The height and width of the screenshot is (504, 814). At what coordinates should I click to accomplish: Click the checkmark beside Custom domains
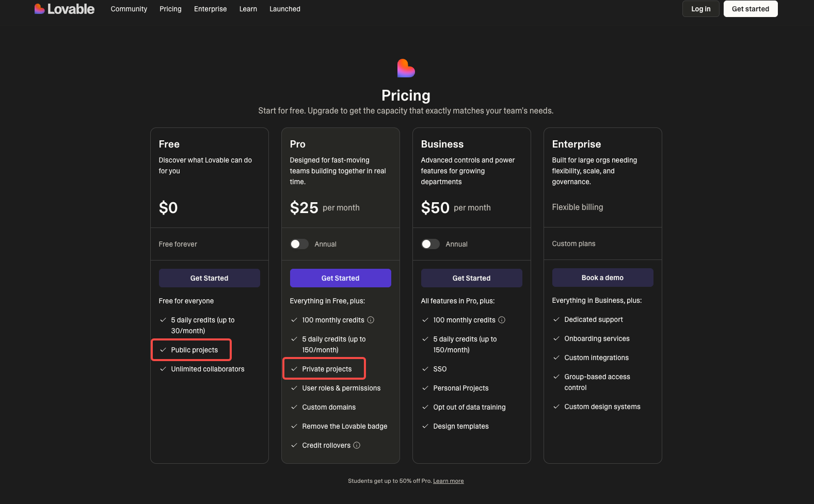tap(294, 407)
